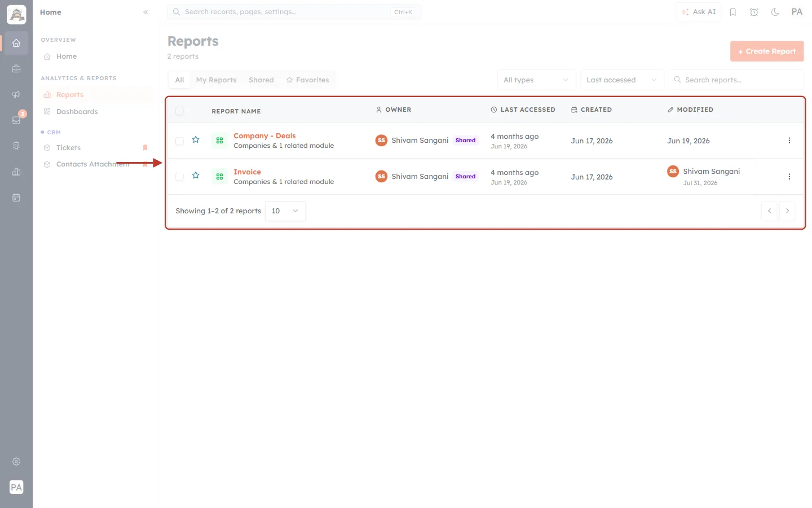
Task: Toggle dark mode with the moon icon
Action: pyautogui.click(x=775, y=12)
